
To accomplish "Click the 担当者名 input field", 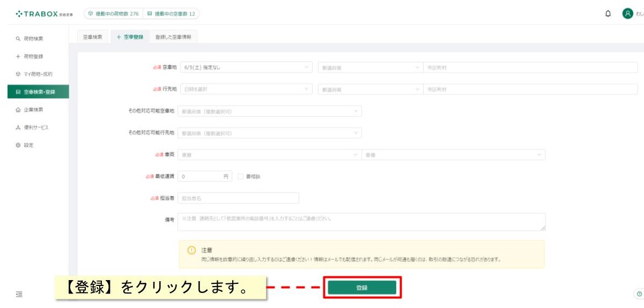I will (238, 198).
